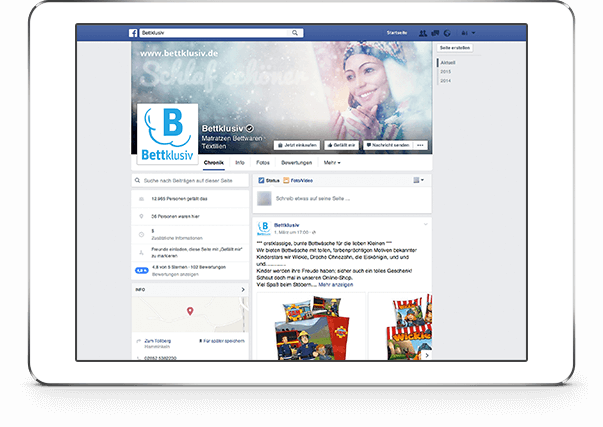603x427 pixels.
Task: Open notifications globe icon
Action: click(447, 33)
